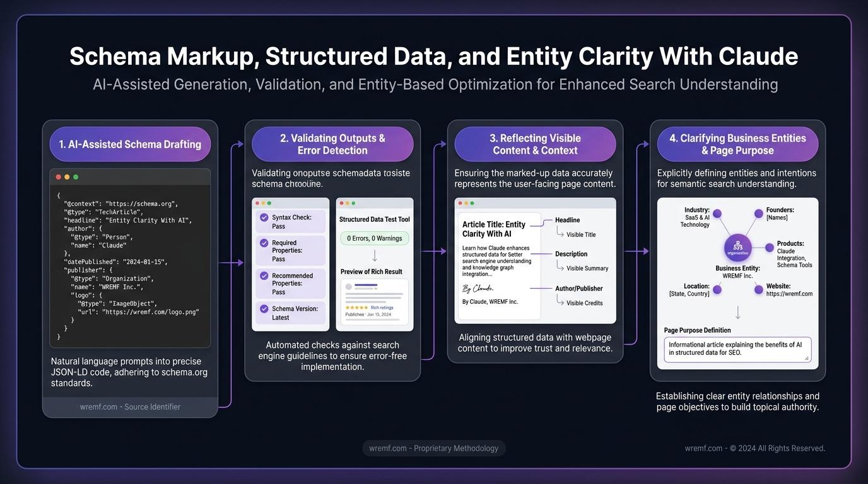The height and width of the screenshot is (484, 868).
Task: Select the "Visible Summary" sub-item
Action: point(587,268)
